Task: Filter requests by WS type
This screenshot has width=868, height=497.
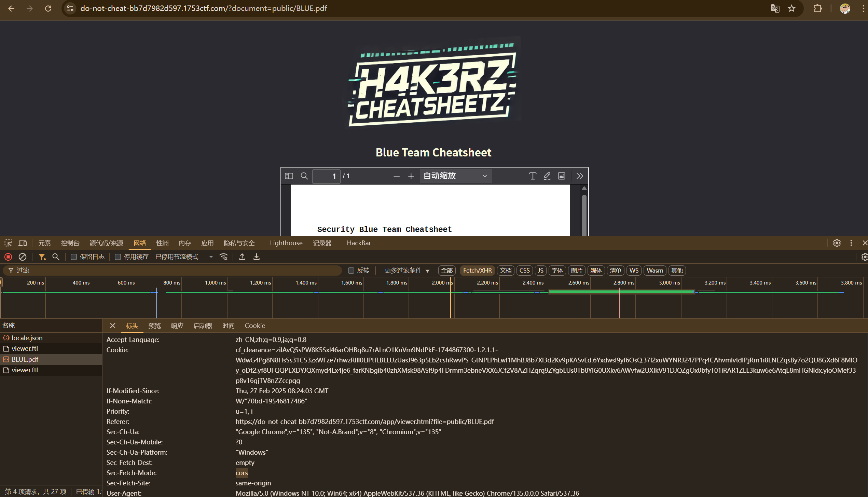Action: tap(634, 271)
